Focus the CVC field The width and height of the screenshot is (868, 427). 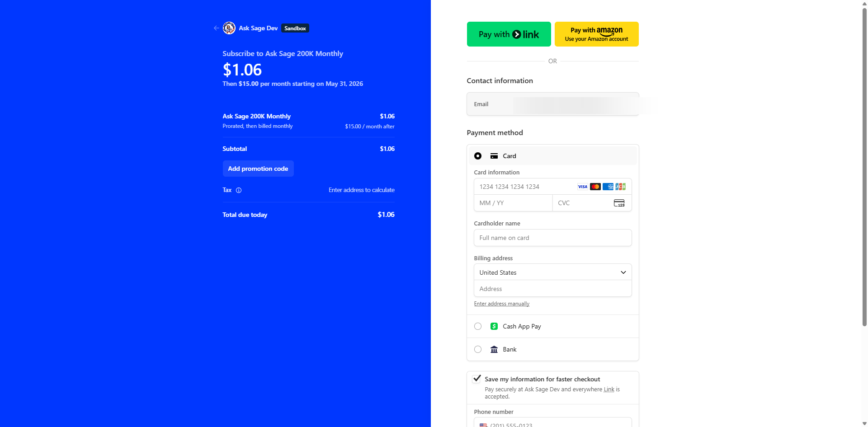(x=592, y=203)
